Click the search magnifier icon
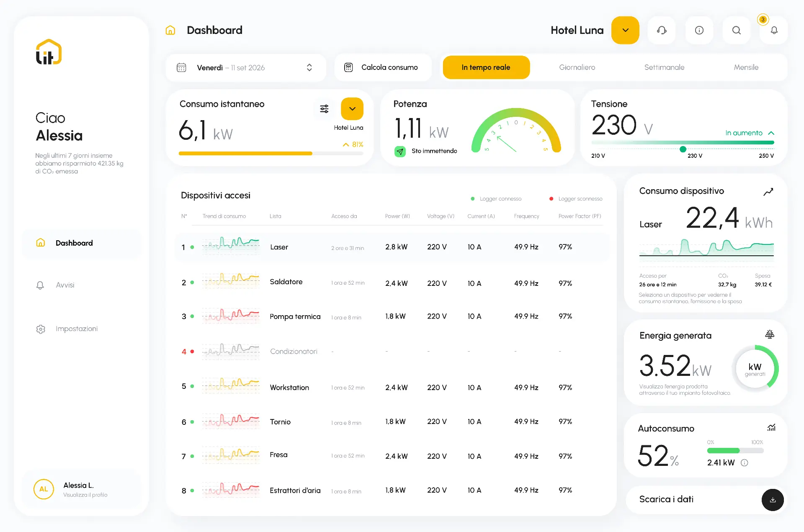The image size is (804, 532). click(x=736, y=30)
